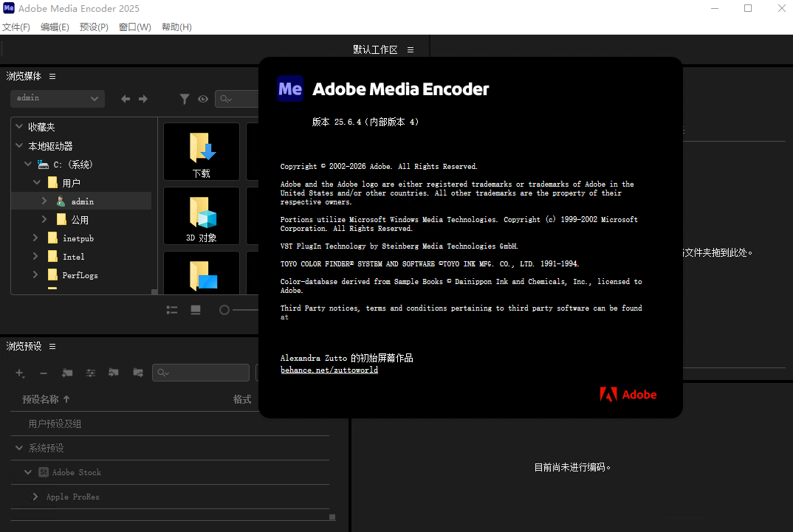
Task: Click the 公用 folder icon
Action: tap(61, 219)
